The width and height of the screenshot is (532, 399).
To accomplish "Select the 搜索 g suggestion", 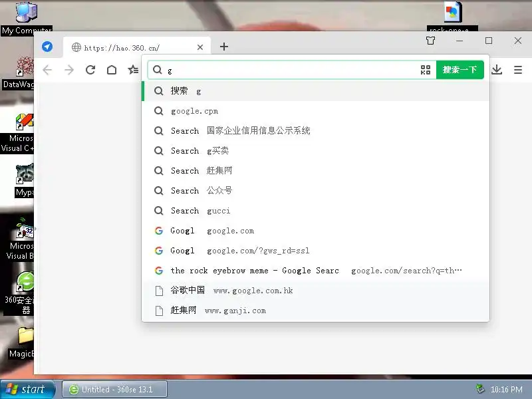I will [315, 91].
